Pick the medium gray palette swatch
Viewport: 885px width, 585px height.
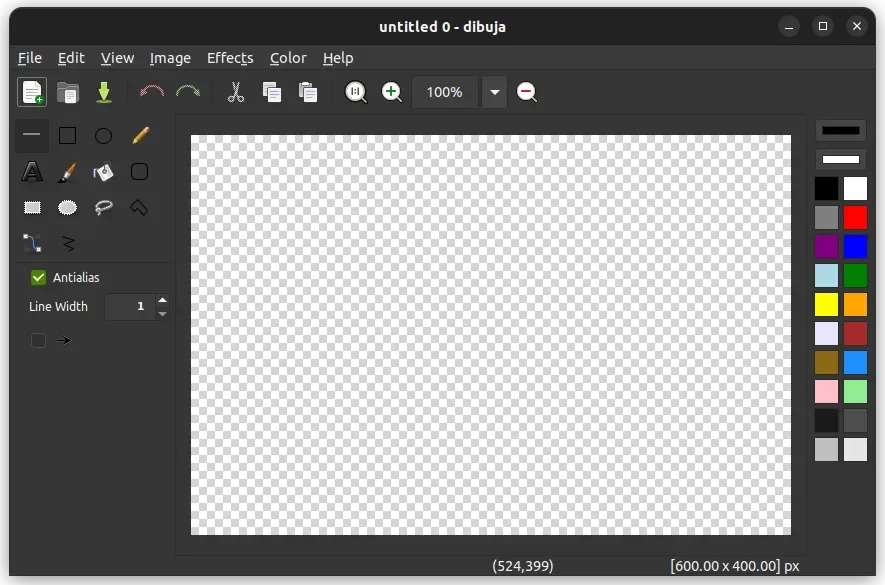pos(826,217)
